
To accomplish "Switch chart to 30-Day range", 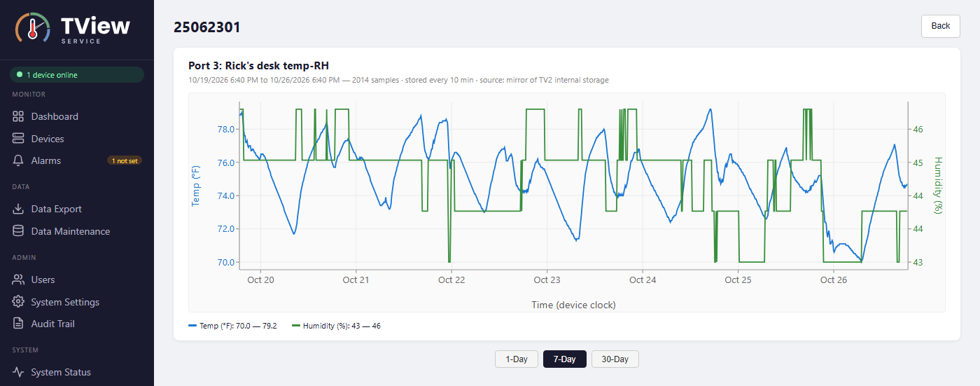I will [x=615, y=359].
